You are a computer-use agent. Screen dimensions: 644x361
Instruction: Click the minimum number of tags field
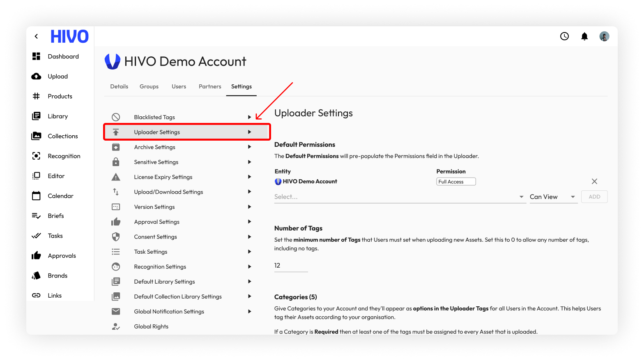290,266
